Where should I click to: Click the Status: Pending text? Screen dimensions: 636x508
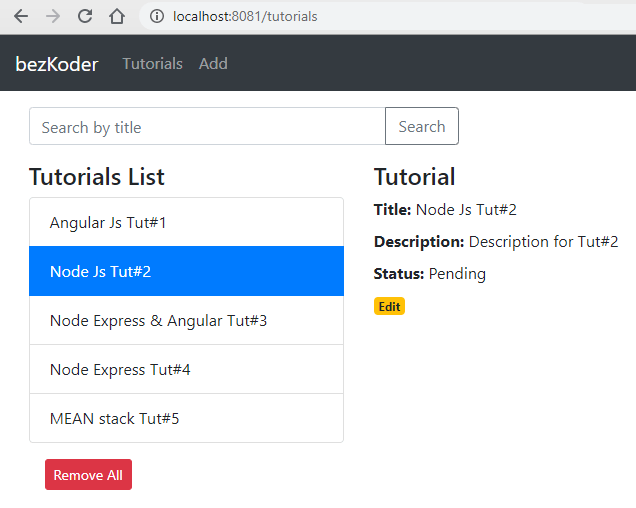point(430,274)
